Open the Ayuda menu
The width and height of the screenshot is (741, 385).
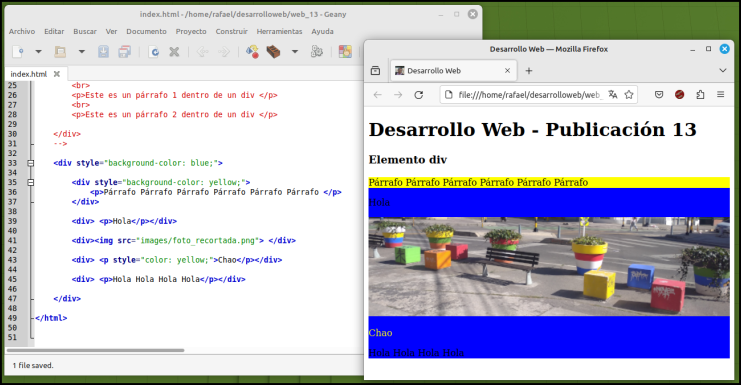322,31
